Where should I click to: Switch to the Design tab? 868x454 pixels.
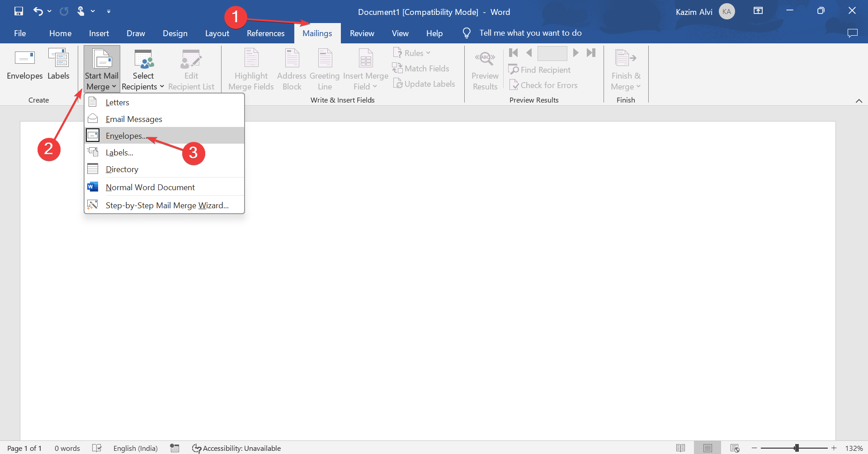coord(175,33)
